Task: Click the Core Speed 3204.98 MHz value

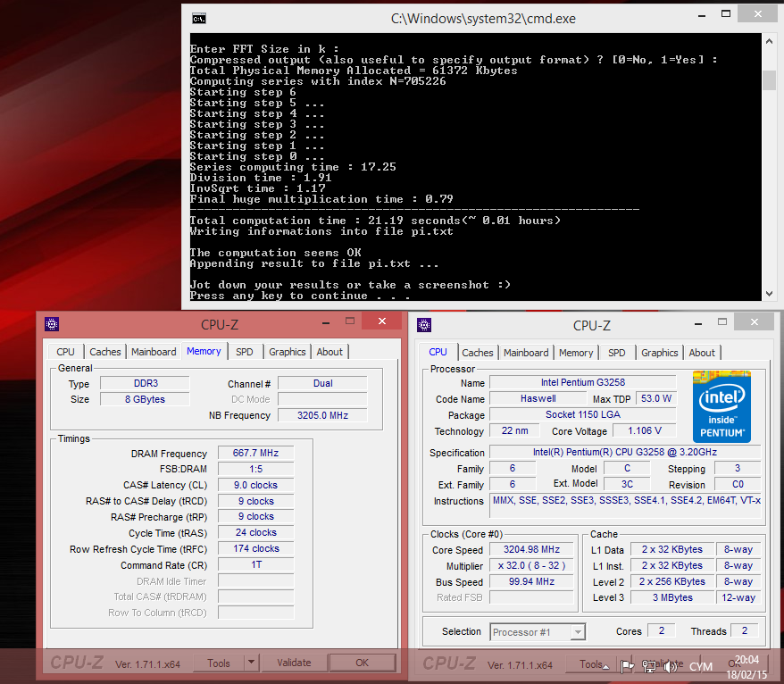Action: click(x=531, y=549)
